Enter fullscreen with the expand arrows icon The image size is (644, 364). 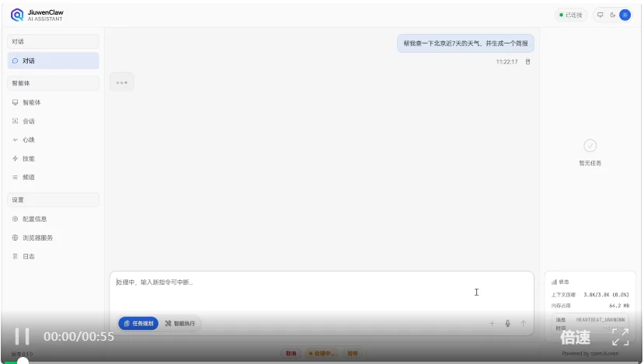pyautogui.click(x=620, y=337)
